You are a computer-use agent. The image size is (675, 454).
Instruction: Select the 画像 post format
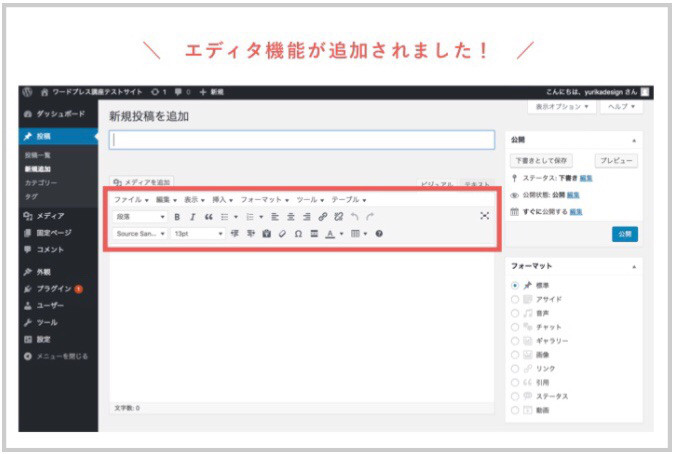(515, 355)
